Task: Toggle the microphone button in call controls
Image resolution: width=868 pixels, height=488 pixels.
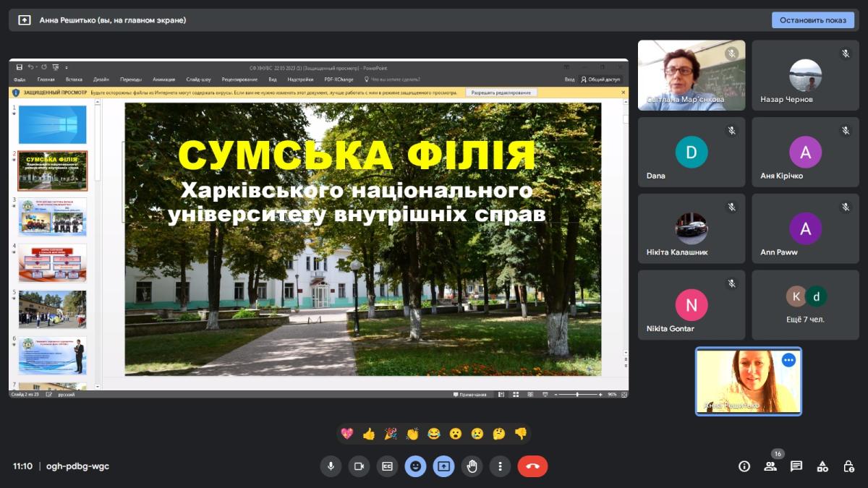Action: pos(331,466)
